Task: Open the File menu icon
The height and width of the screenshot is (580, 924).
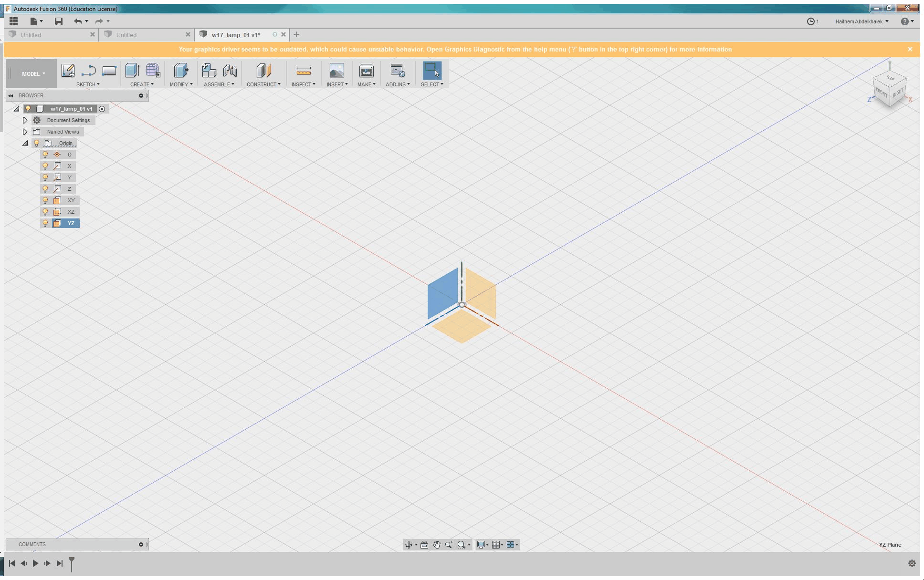Action: [36, 21]
